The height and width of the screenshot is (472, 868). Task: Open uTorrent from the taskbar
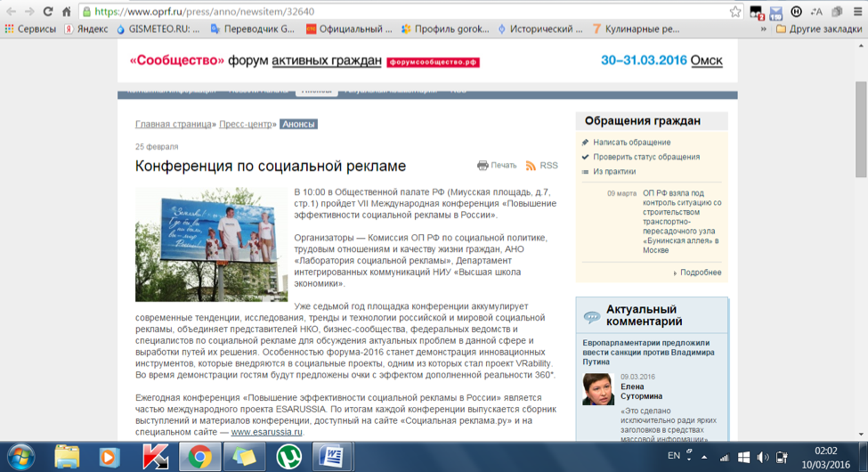[288, 458]
